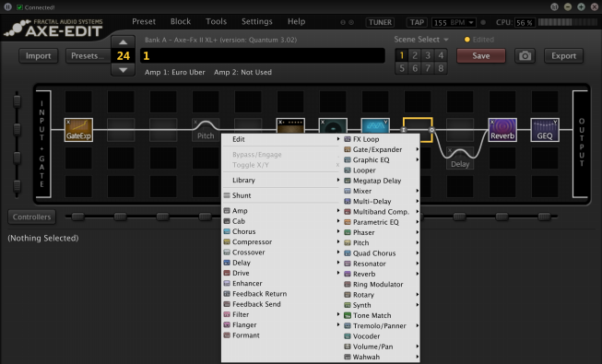
Task: Click the pause icon in title bar
Action: click(x=7, y=7)
